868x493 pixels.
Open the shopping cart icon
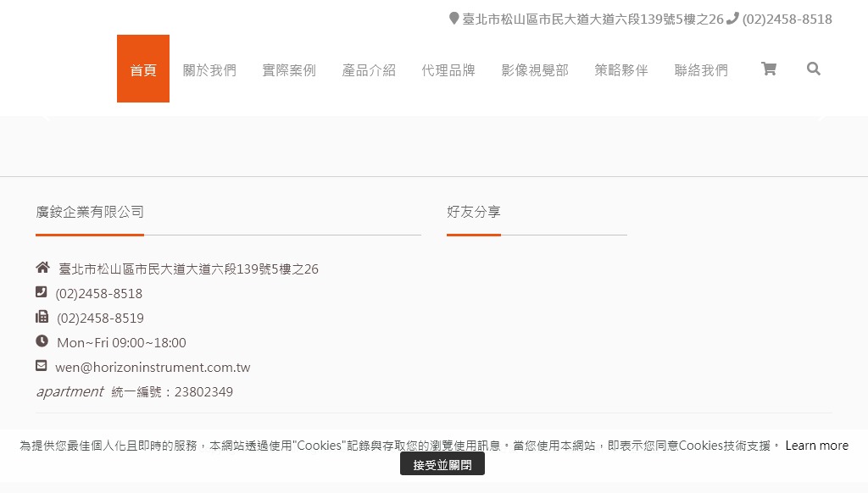pos(769,69)
